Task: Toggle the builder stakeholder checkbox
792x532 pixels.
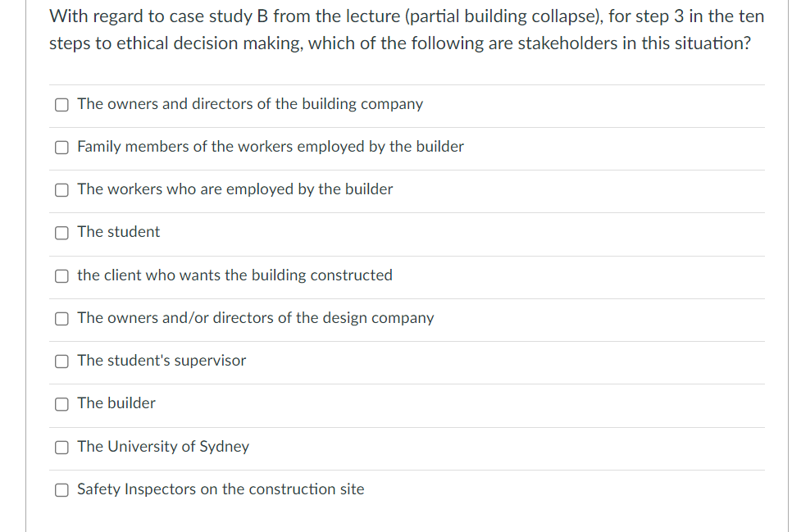Action: (61, 404)
